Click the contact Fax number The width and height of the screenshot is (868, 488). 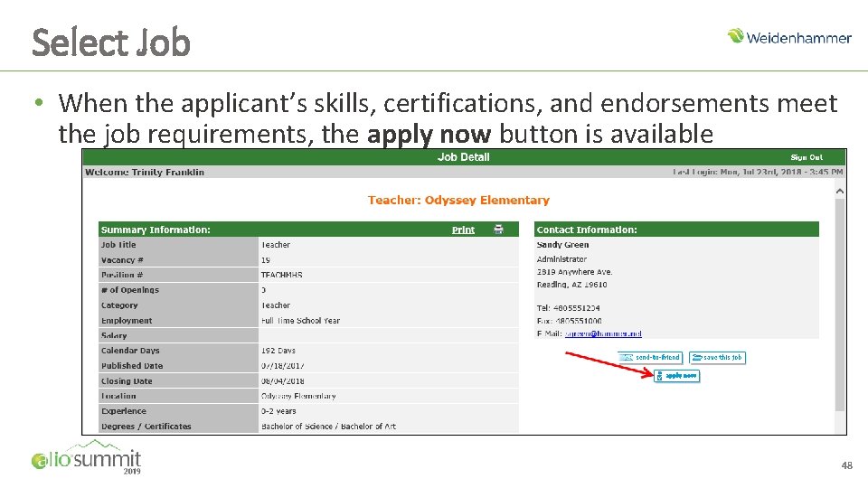569,321
